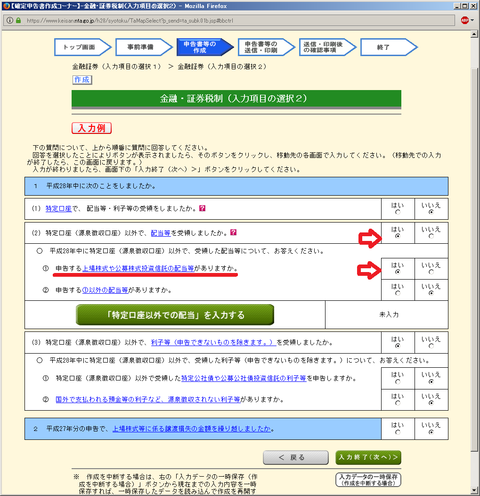The width and height of the screenshot is (480, 496).
Task: Select いいえ for ① 上場株式 dividends
Action: pyautogui.click(x=431, y=272)
